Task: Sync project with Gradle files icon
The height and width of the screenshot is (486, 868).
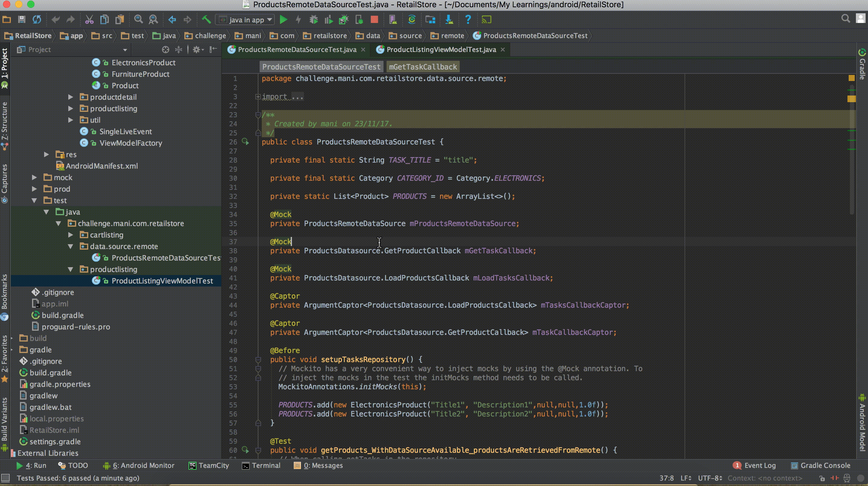Action: coord(411,20)
